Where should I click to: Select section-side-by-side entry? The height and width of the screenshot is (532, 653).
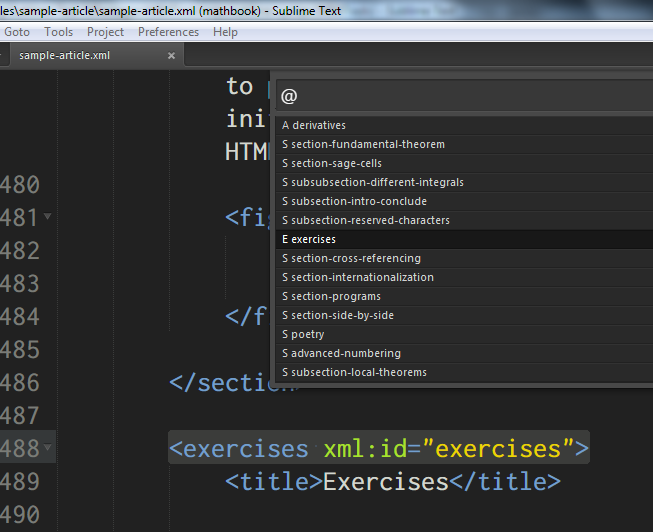click(x=464, y=315)
